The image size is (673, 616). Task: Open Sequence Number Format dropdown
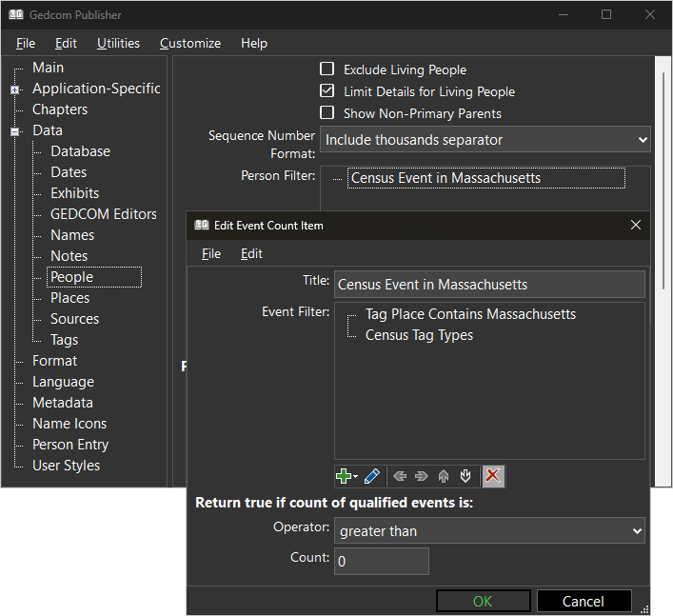485,140
